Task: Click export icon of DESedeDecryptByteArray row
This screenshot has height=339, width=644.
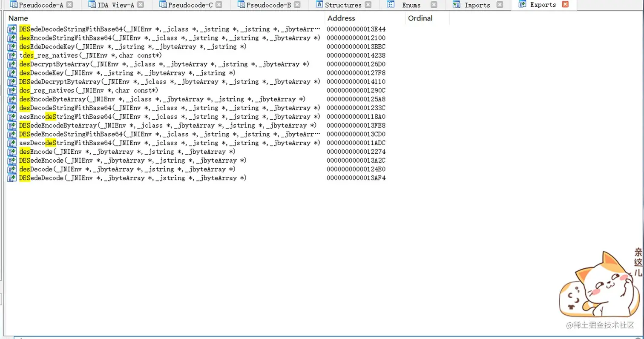Action: pos(12,82)
